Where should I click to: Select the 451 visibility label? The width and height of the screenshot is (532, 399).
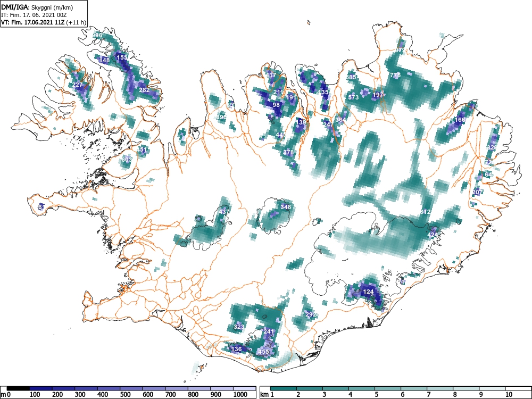pos(142,149)
